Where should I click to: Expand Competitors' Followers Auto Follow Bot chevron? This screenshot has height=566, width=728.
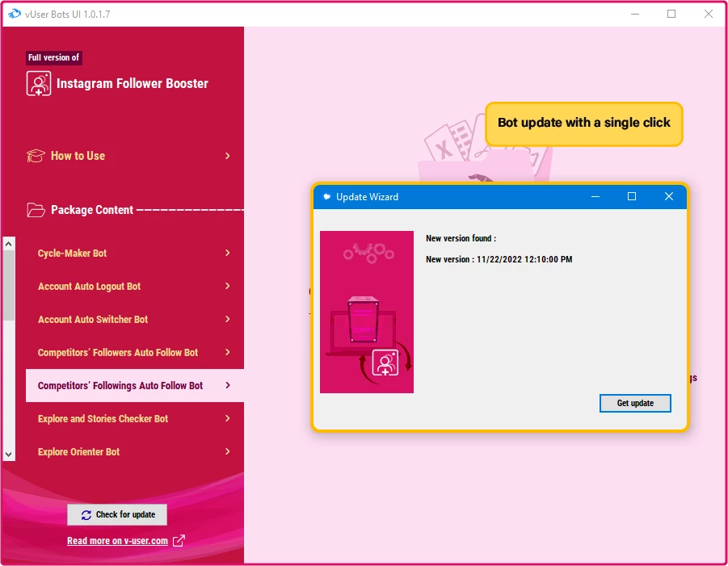click(x=228, y=352)
